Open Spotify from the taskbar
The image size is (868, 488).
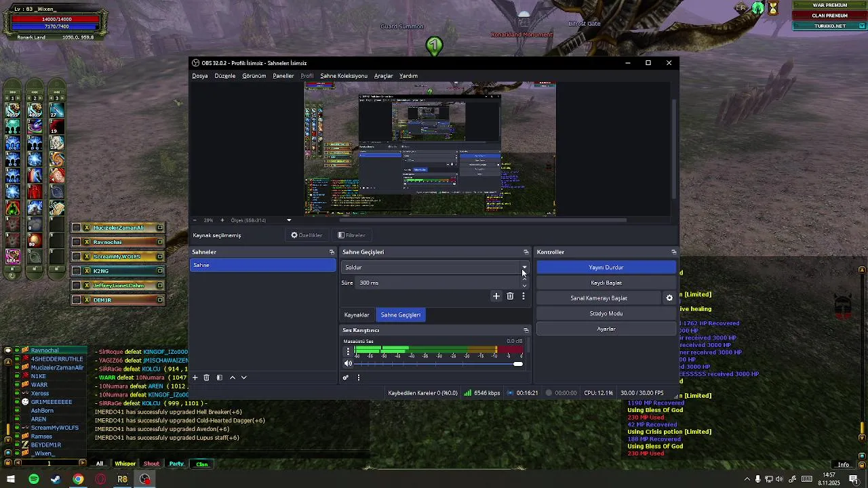click(34, 479)
